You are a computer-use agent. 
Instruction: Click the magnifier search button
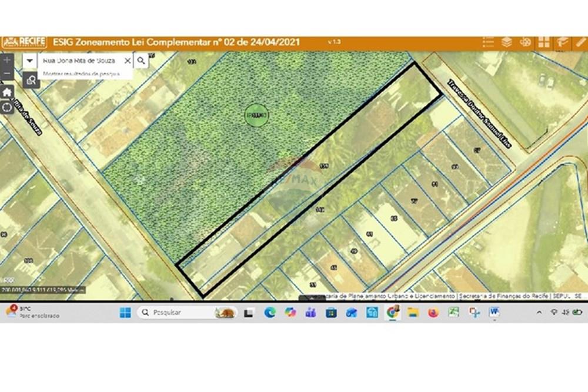coord(141,61)
